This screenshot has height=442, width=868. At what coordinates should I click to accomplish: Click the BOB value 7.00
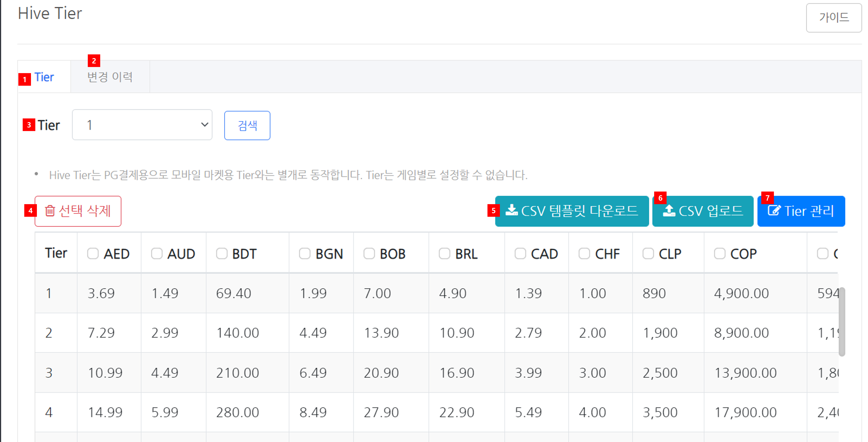click(x=377, y=293)
